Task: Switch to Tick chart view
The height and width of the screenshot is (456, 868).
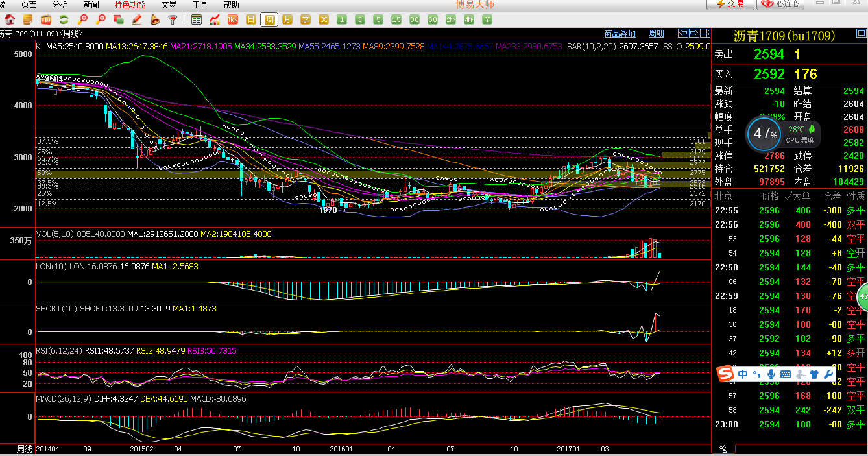Action: tap(233, 19)
